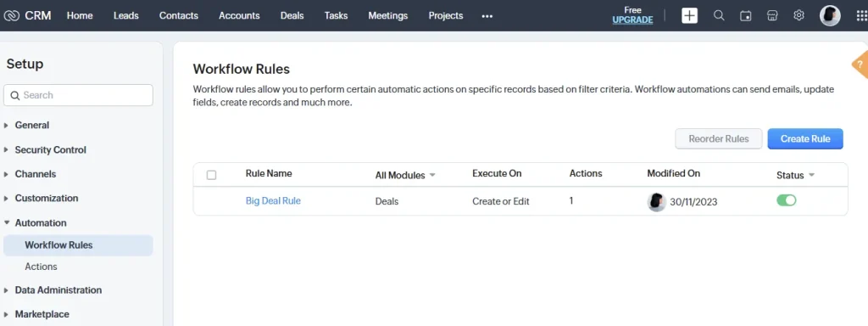Open the Accounts tab
Image resolution: width=868 pixels, height=326 pixels.
239,15
